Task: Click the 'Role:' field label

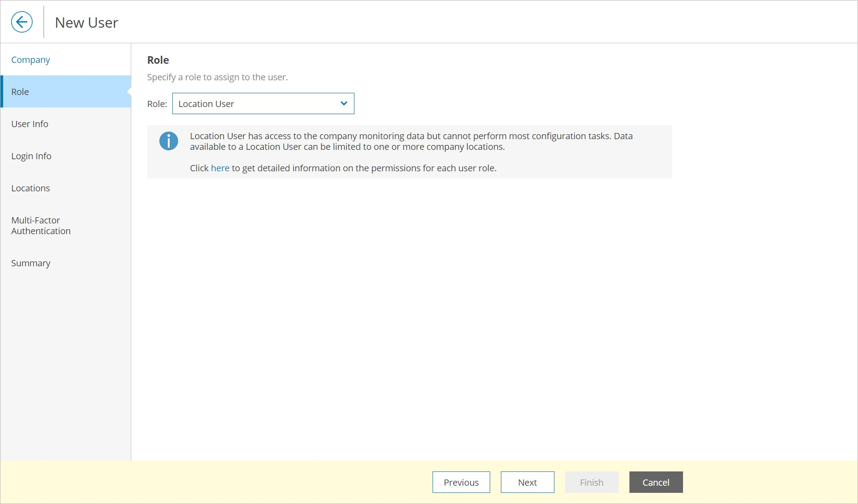Action: point(157,104)
